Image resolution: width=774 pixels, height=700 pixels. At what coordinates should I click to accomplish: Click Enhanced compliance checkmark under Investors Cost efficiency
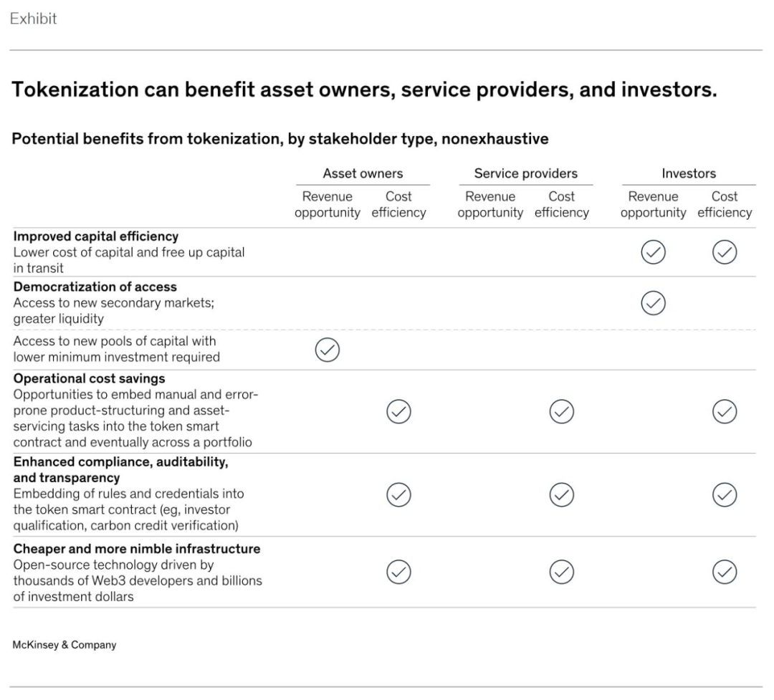(x=725, y=493)
